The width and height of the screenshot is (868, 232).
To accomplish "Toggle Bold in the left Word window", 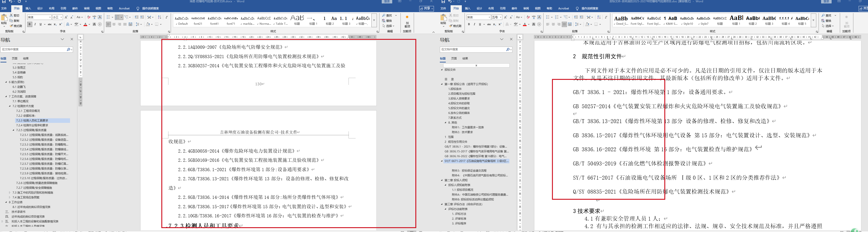I will tap(30, 24).
